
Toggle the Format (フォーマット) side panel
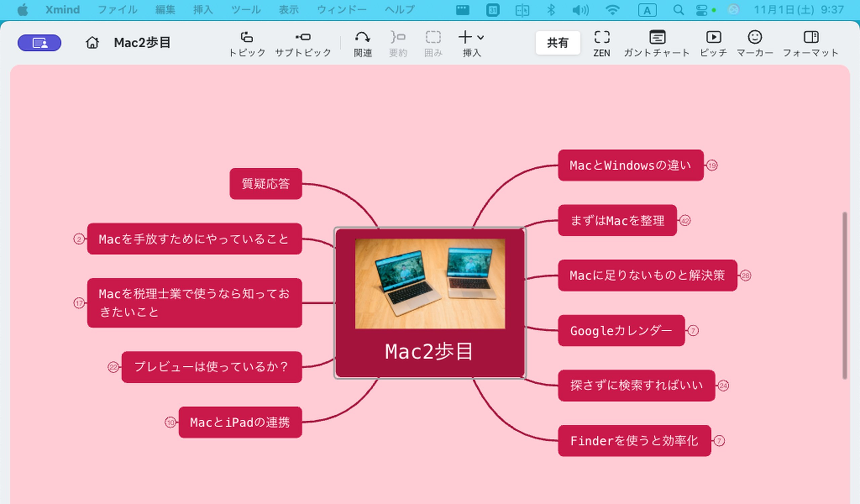click(x=811, y=38)
